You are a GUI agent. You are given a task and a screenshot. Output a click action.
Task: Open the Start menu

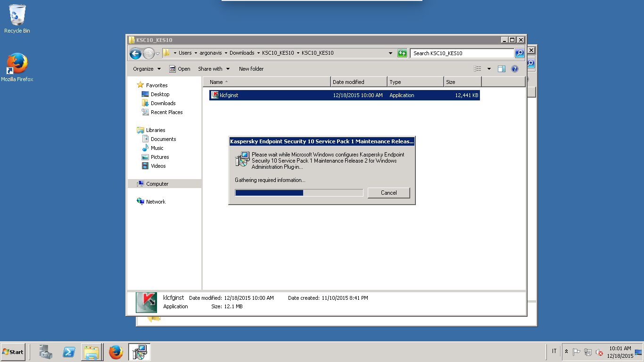pos(13,352)
